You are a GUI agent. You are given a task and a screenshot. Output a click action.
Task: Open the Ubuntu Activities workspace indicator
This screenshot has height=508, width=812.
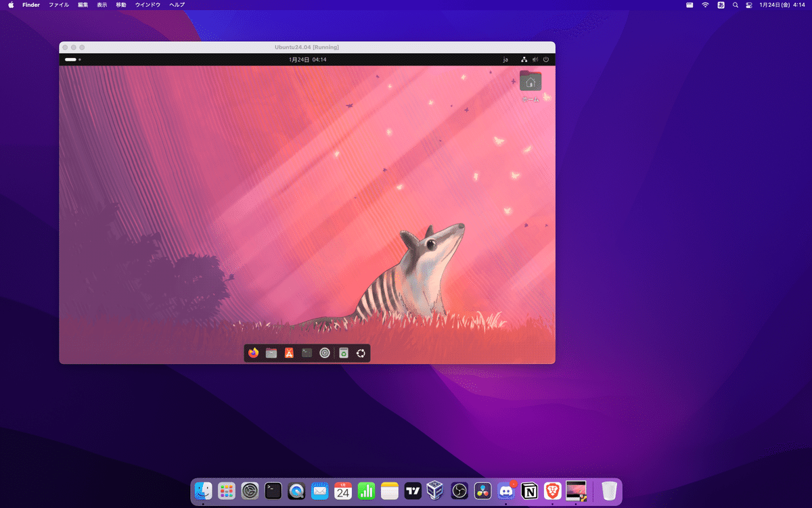(x=72, y=60)
